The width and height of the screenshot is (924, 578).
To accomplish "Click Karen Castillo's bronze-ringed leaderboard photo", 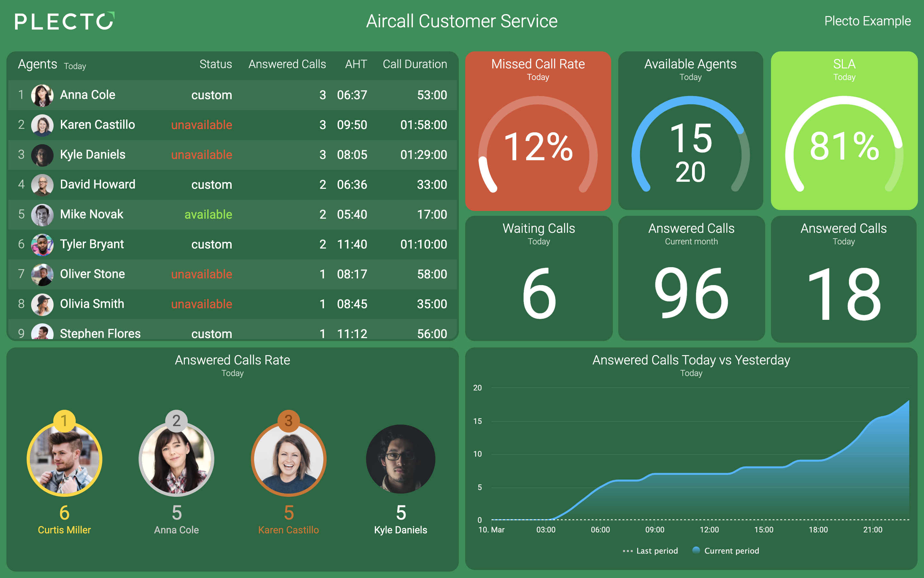I will 288,459.
